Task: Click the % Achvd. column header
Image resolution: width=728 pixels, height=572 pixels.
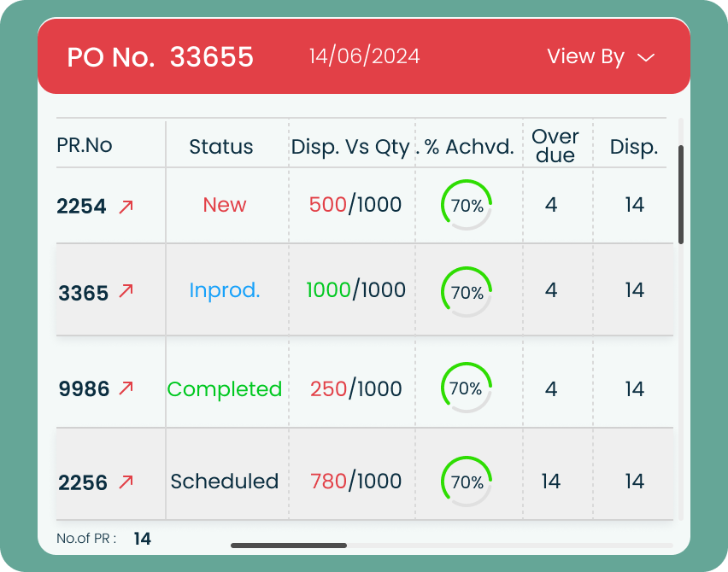Action: 469,147
